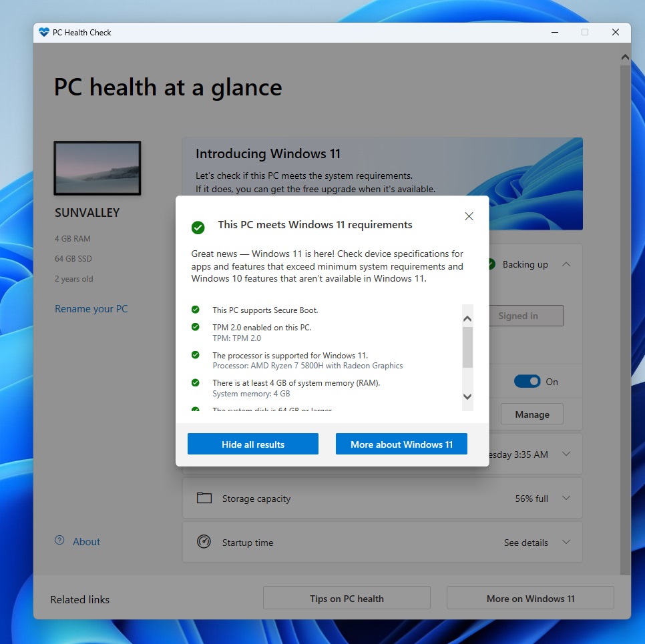Click the PC Health Check heart logo
The width and height of the screenshot is (645, 644).
pyautogui.click(x=44, y=31)
